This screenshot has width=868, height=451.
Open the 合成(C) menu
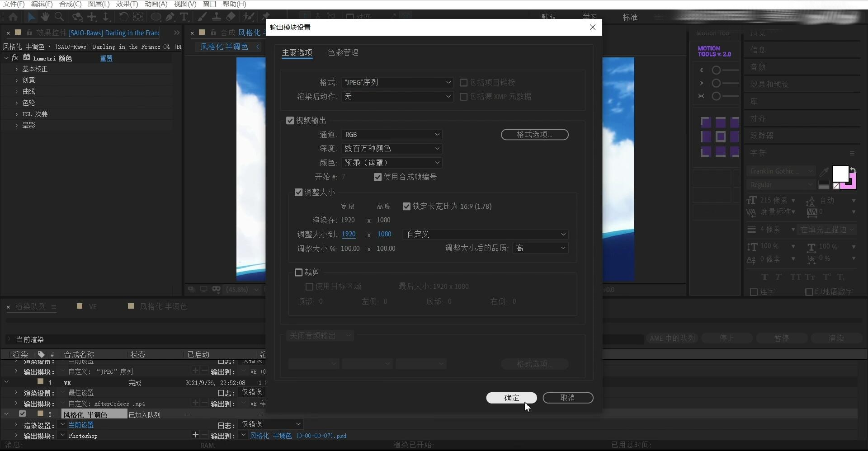[71, 4]
